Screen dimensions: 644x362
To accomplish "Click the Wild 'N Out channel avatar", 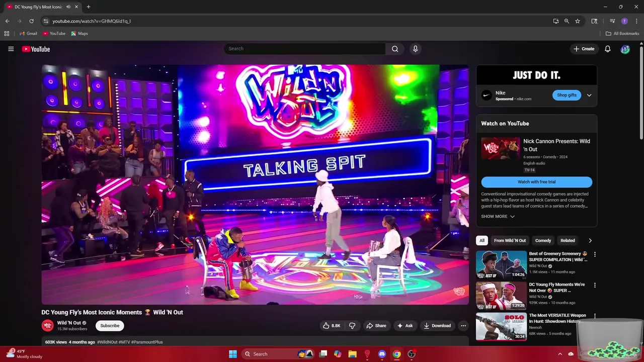I will click(x=47, y=325).
